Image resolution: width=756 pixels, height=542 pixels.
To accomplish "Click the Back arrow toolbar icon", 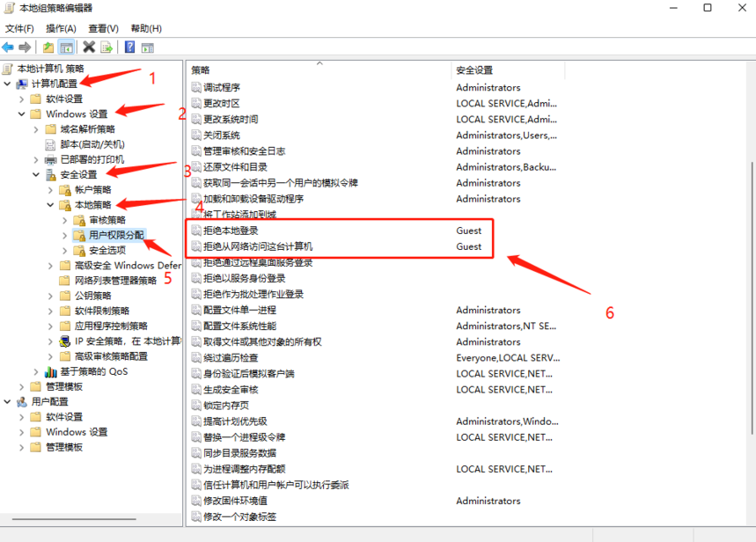I will pos(8,48).
